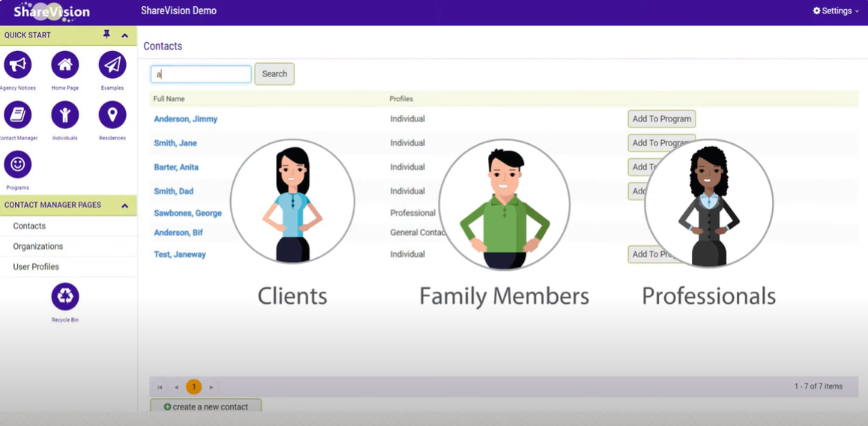The height and width of the screenshot is (426, 868).
Task: Click the Contacts page heading
Action: (x=163, y=46)
